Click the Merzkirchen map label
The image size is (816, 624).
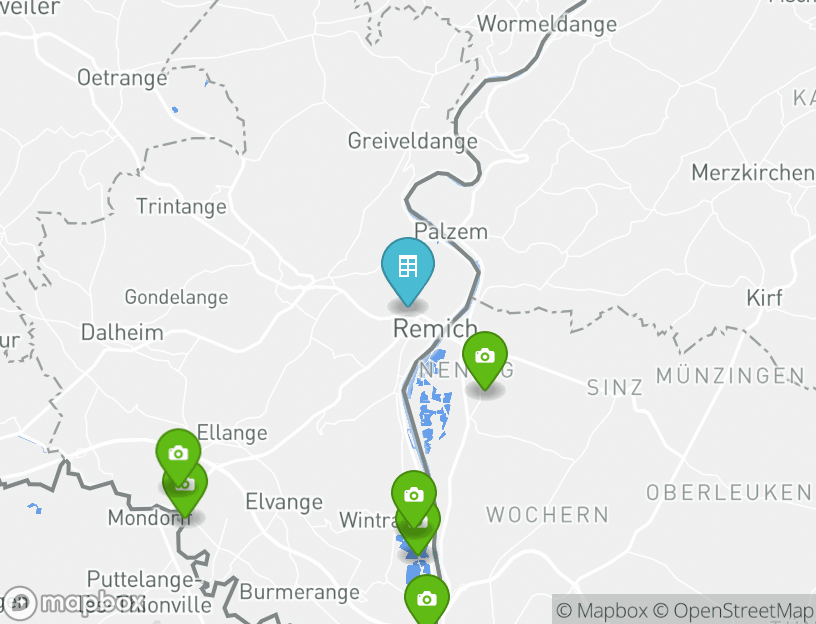coord(753,173)
